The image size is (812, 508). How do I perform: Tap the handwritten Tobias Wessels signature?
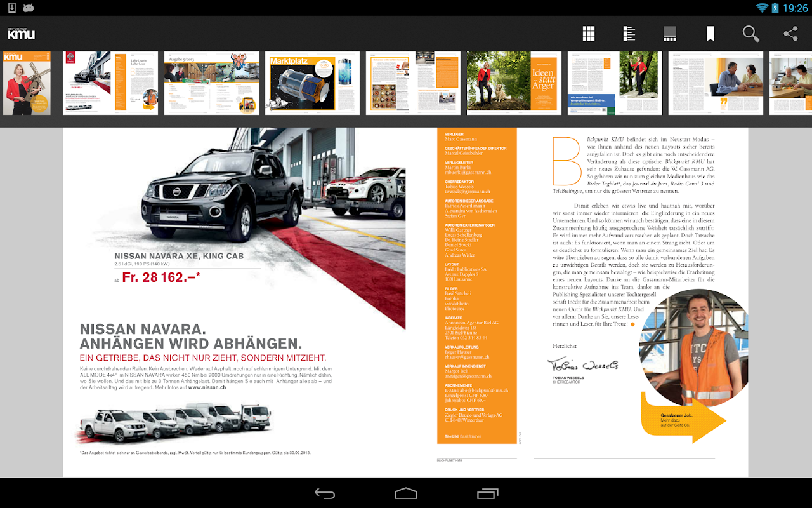(x=583, y=364)
